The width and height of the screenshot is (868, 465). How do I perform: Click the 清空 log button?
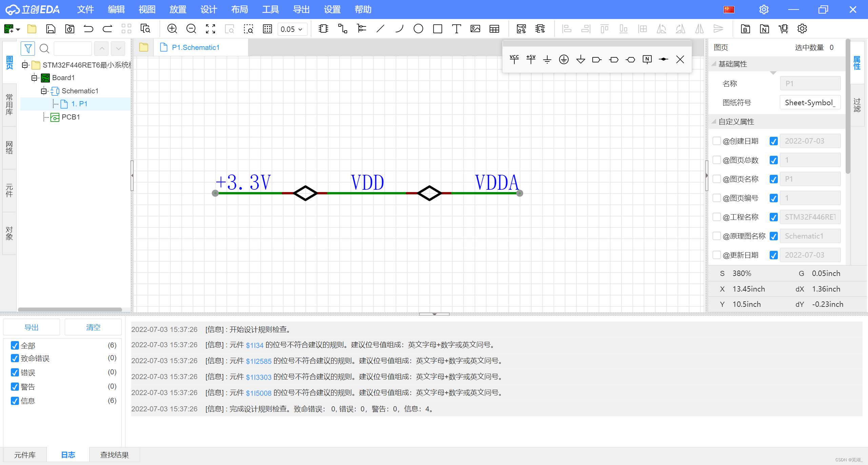(93, 327)
